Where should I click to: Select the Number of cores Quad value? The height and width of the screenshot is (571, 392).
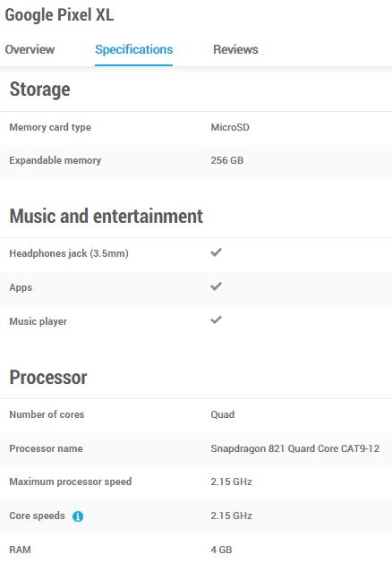tap(223, 414)
